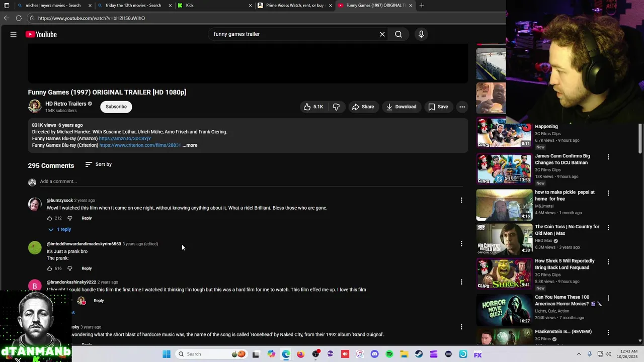Open the horror movie quiz thumbnail
Viewport: 644px width, 362px height.
click(504, 310)
